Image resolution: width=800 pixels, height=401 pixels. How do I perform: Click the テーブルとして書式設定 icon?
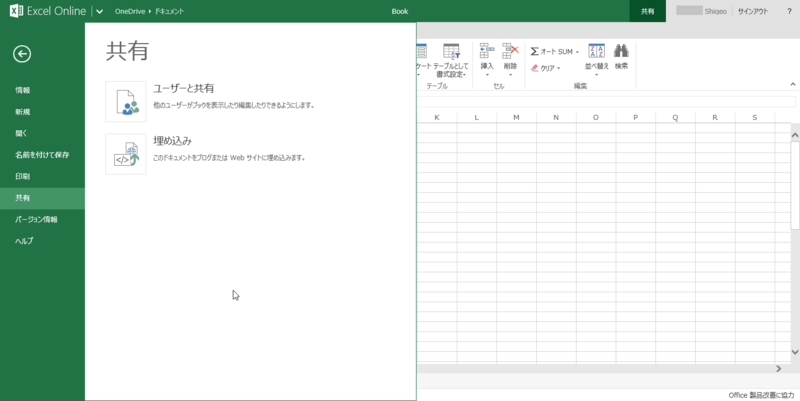pos(451,52)
